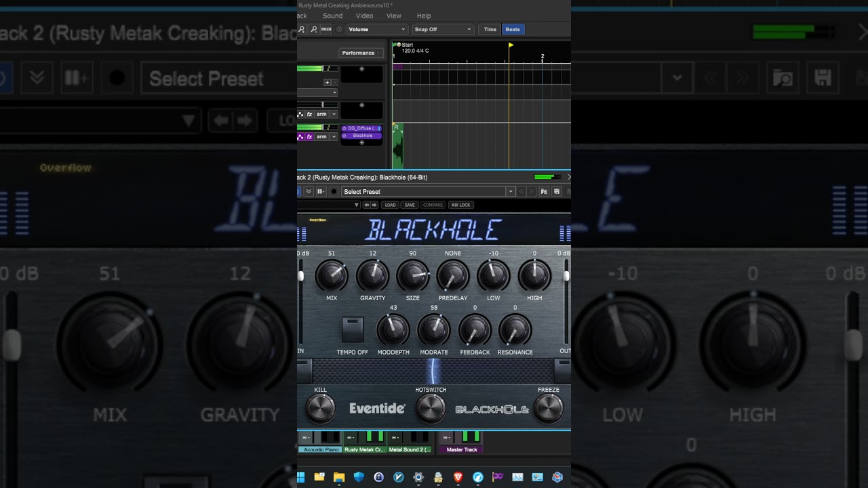Click the MIX knob
Screen dimensions: 868x488
pyautogui.click(x=332, y=277)
